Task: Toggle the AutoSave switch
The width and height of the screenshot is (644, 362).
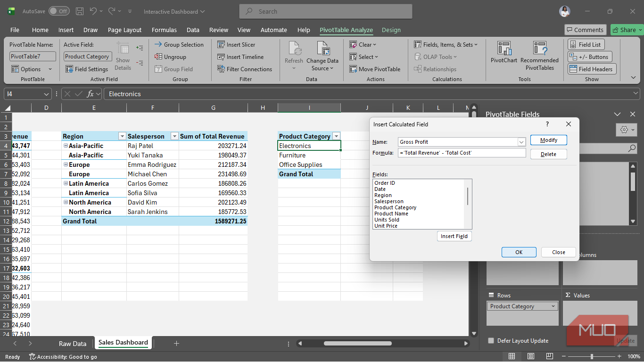Action: [x=58, y=11]
